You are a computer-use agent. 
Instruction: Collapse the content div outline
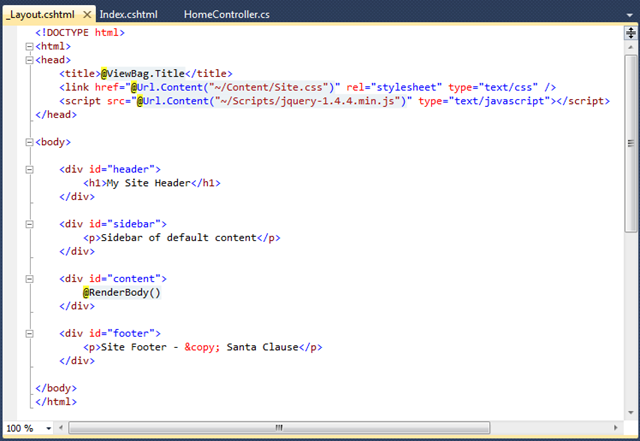tap(29, 279)
